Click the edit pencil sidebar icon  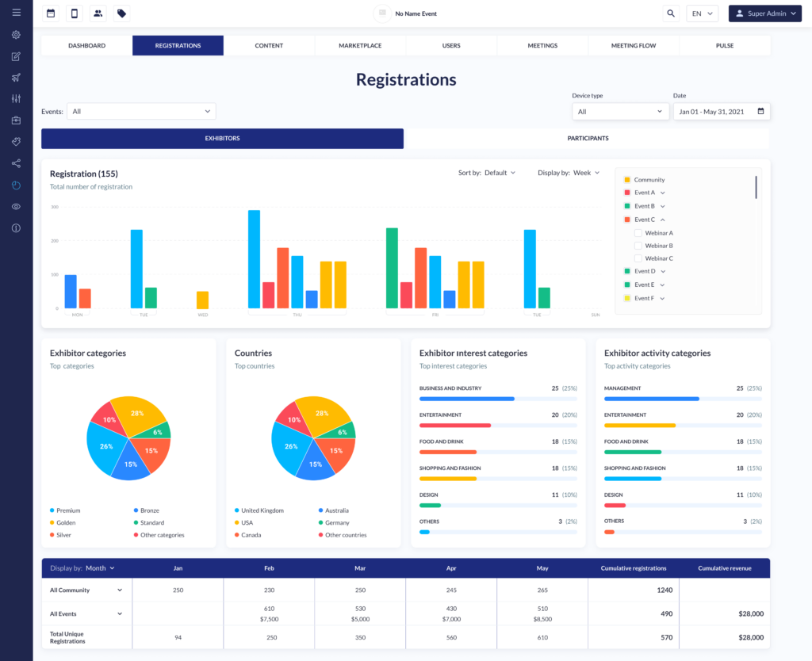[16, 56]
